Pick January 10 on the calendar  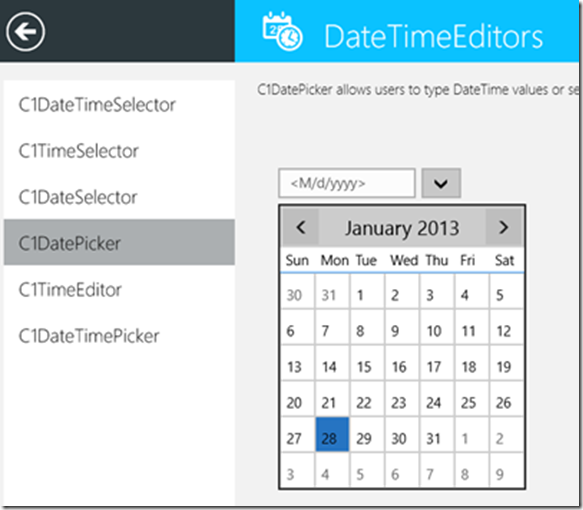(437, 327)
